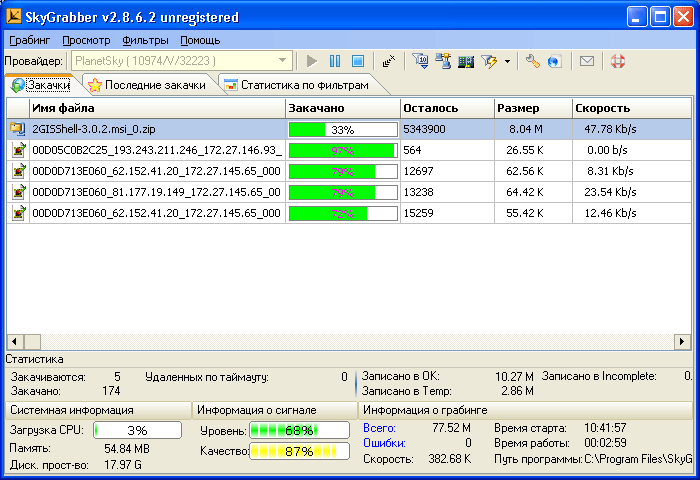
Task: Click the horizontal scrollbar thumb
Action: point(32,342)
